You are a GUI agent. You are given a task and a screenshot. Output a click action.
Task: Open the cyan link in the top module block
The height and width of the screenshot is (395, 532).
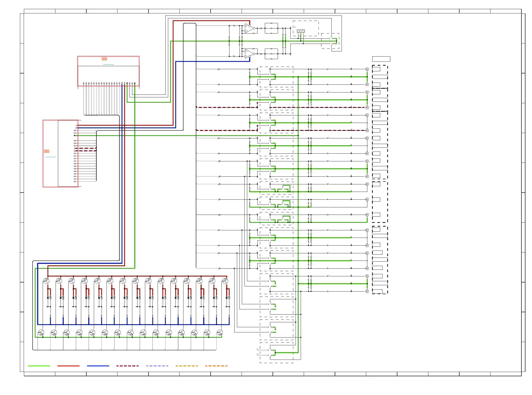click(x=108, y=65)
